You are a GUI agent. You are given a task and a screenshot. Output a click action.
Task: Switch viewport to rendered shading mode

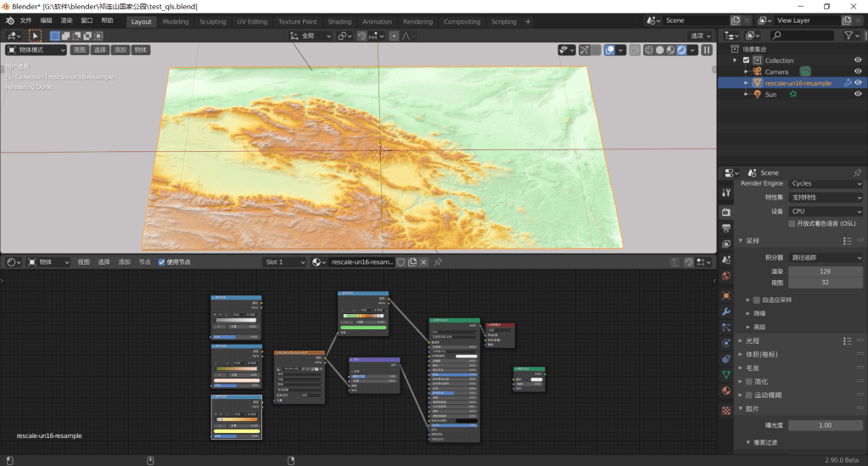681,50
